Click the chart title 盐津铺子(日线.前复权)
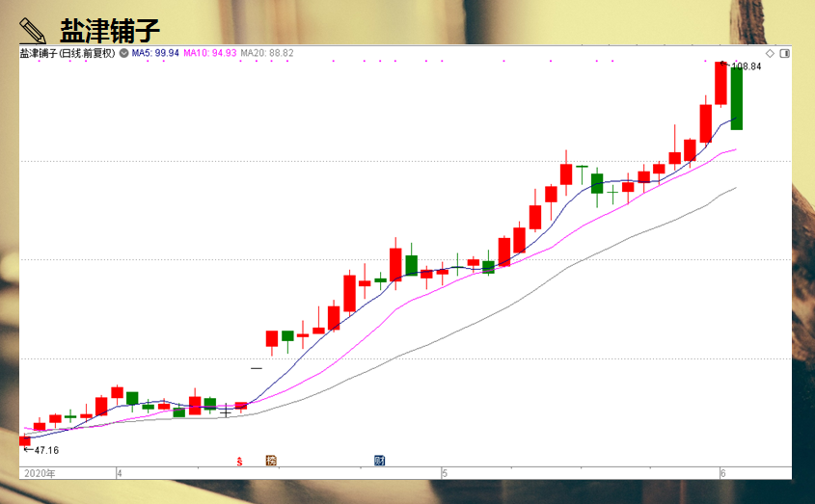Viewport: 815px width, 504px height. (68, 53)
